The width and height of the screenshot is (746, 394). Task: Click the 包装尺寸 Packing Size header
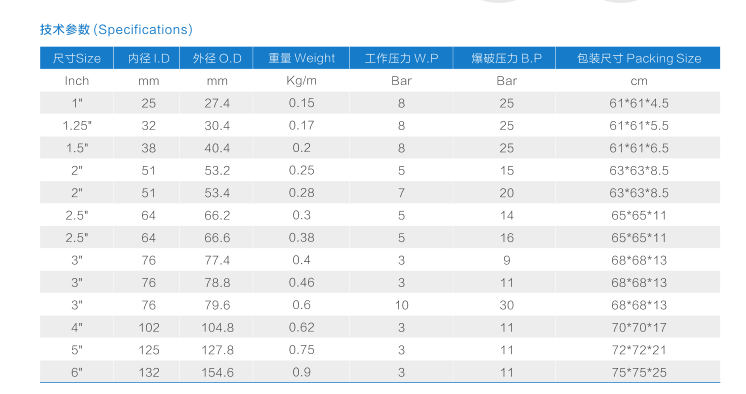click(x=638, y=58)
